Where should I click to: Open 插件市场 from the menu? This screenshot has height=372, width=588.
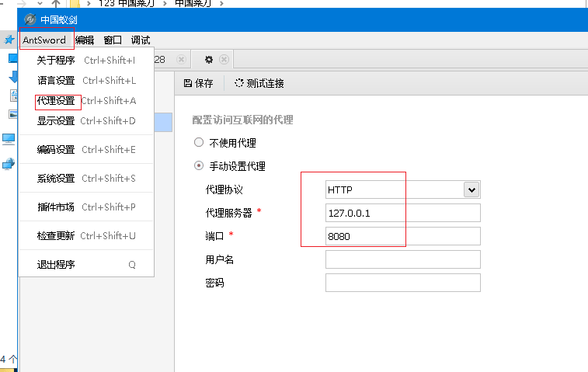coord(86,207)
